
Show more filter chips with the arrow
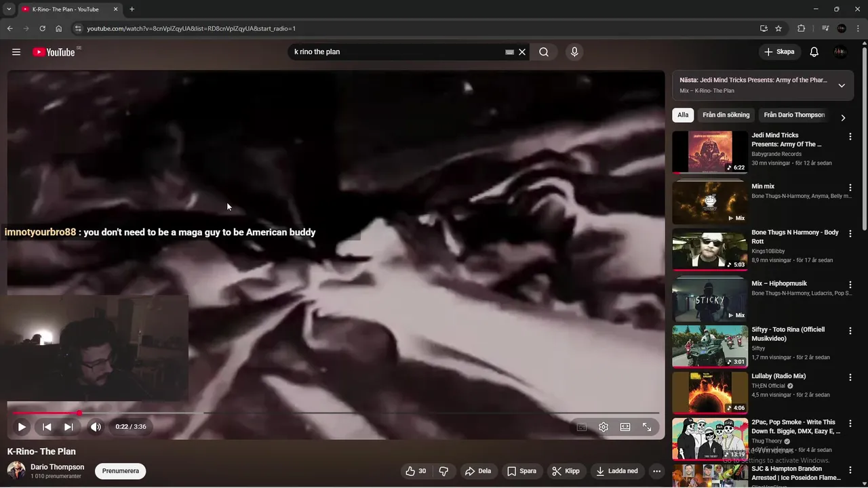pyautogui.click(x=843, y=117)
